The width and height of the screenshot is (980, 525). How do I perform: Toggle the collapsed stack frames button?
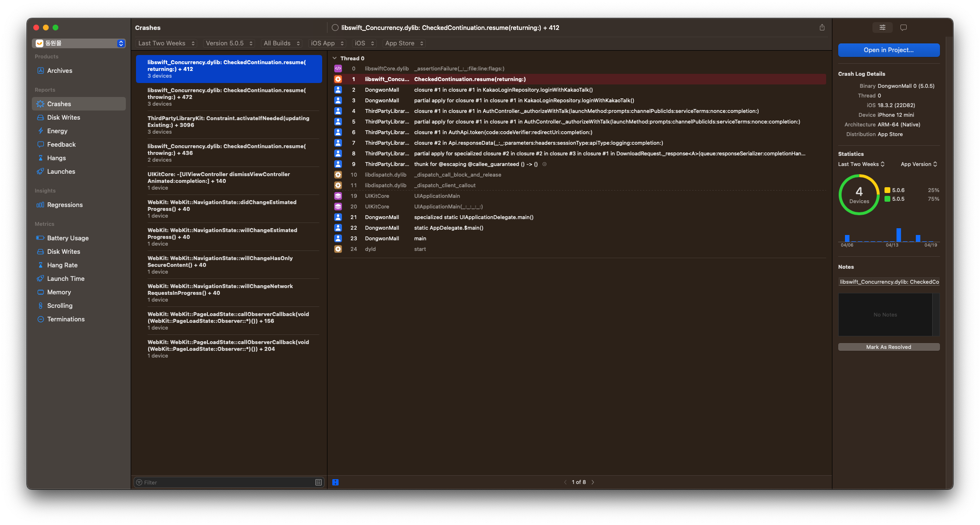click(336, 482)
